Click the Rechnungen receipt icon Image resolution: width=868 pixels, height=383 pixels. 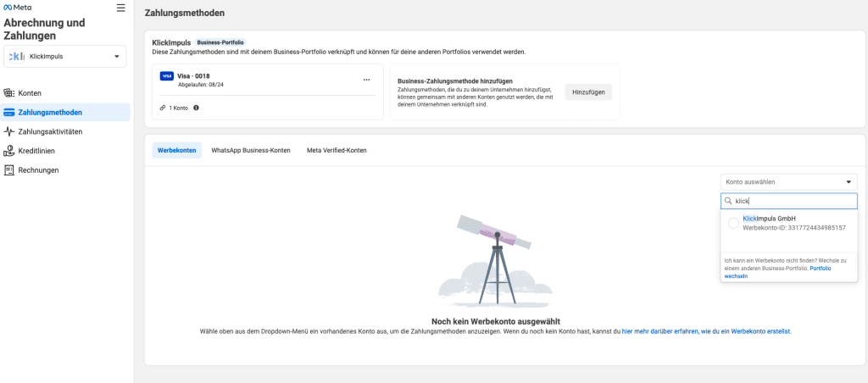coord(9,170)
